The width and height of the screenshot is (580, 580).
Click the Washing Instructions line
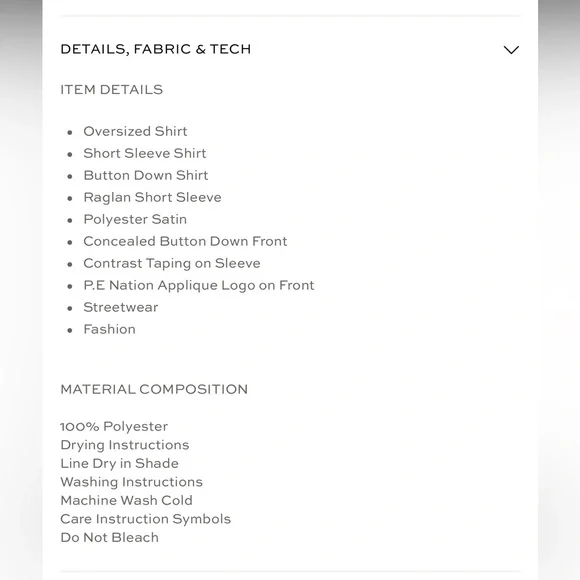pos(132,482)
